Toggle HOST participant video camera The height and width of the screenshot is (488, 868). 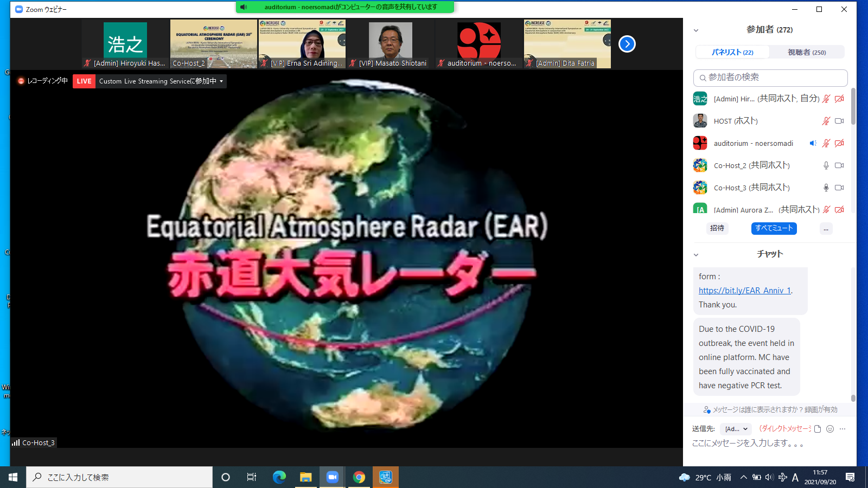pos(839,121)
